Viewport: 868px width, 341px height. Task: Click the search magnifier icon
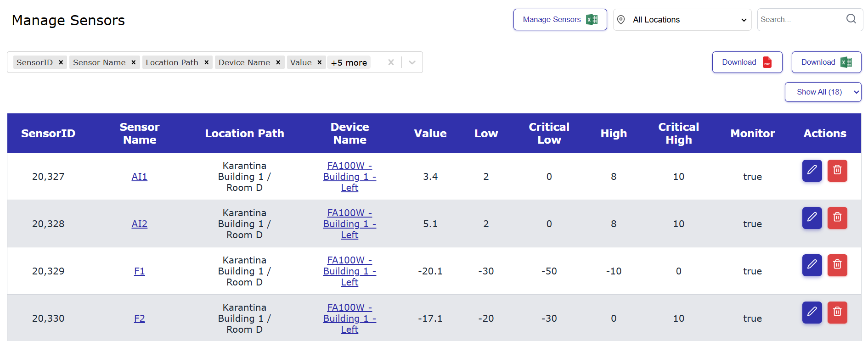click(x=851, y=19)
